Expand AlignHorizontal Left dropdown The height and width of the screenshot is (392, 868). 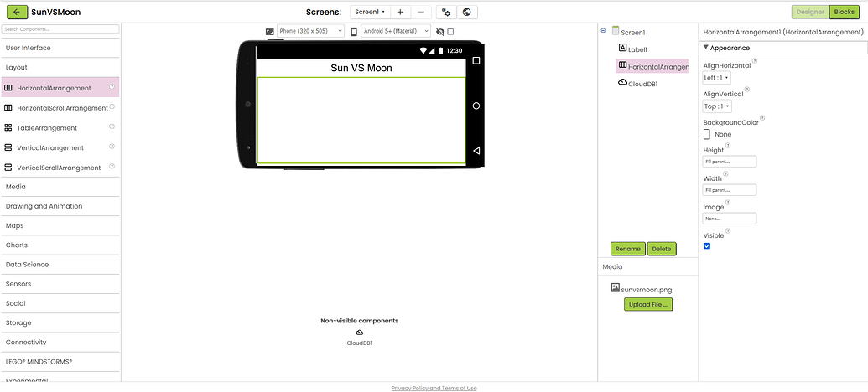click(x=716, y=78)
